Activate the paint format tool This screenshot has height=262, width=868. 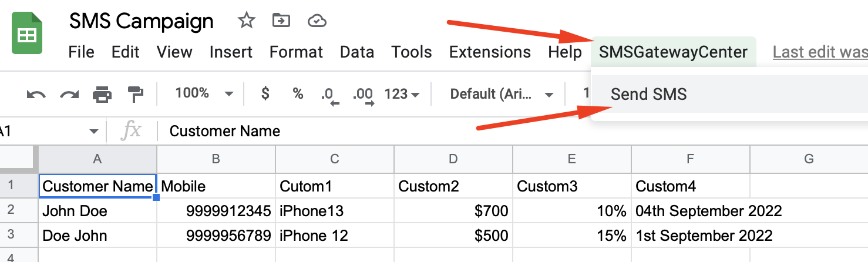[x=136, y=94]
